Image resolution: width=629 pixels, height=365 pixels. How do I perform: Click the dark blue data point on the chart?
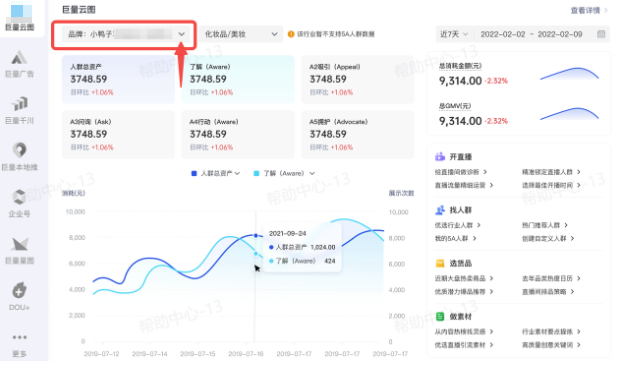pos(256,235)
